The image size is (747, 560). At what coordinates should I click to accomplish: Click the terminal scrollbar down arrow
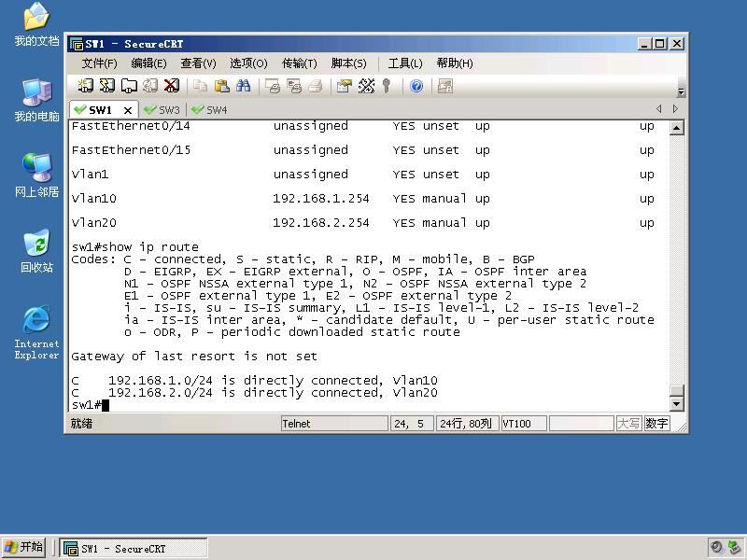(x=676, y=404)
